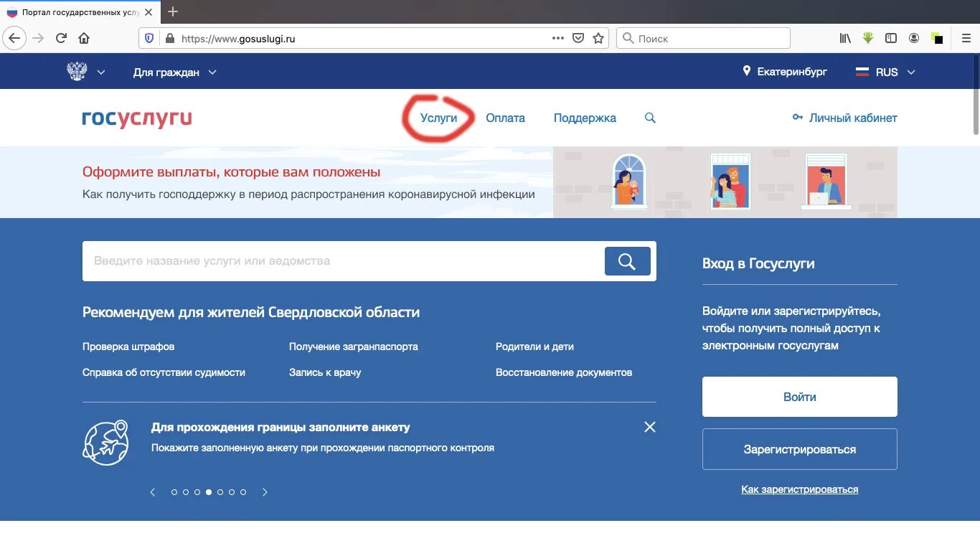Image resolution: width=980 pixels, height=551 pixels.
Task: Open Родители и дети link
Action: [x=534, y=347]
